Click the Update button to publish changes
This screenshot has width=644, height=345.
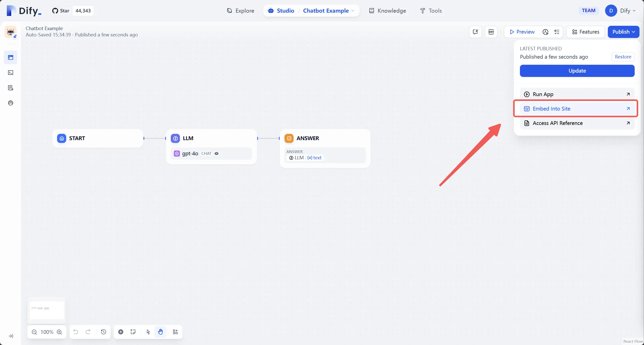tap(577, 71)
